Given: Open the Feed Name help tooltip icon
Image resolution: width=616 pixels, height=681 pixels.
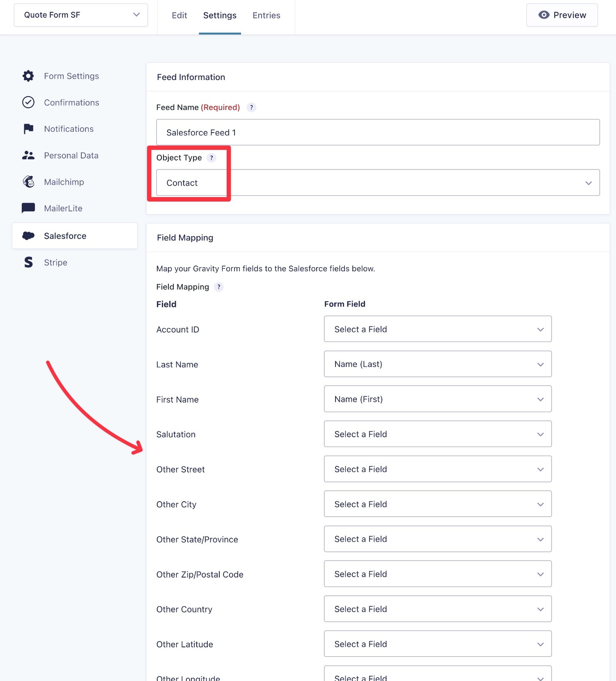Looking at the screenshot, I should pyautogui.click(x=251, y=107).
